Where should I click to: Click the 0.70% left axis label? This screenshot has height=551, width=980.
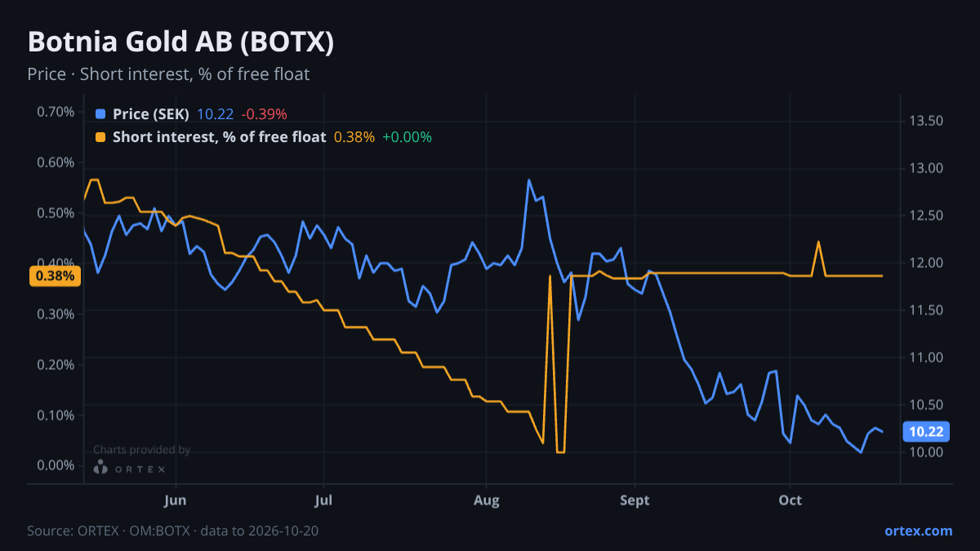tap(56, 112)
